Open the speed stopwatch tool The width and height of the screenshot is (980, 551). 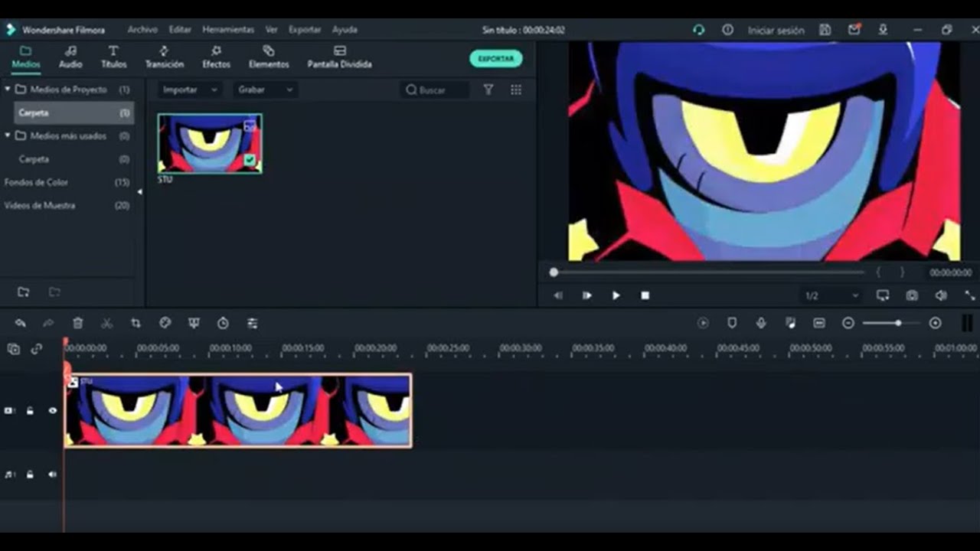[223, 324]
